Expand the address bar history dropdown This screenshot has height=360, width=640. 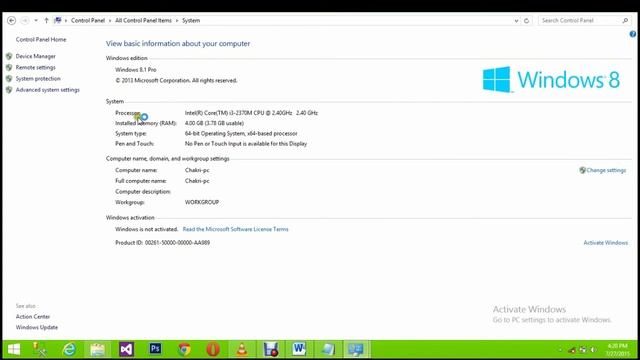pyautogui.click(x=516, y=20)
